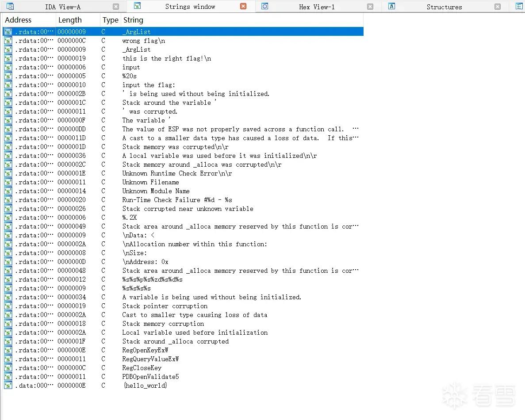Click string icon for 'PDBOpenValidate5' row
525x420 pixels.
coord(8,377)
